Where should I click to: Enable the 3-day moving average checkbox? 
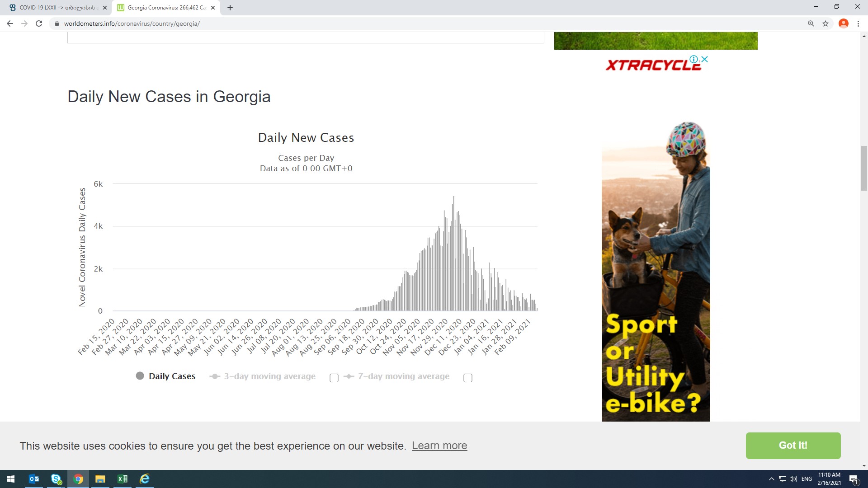334,378
